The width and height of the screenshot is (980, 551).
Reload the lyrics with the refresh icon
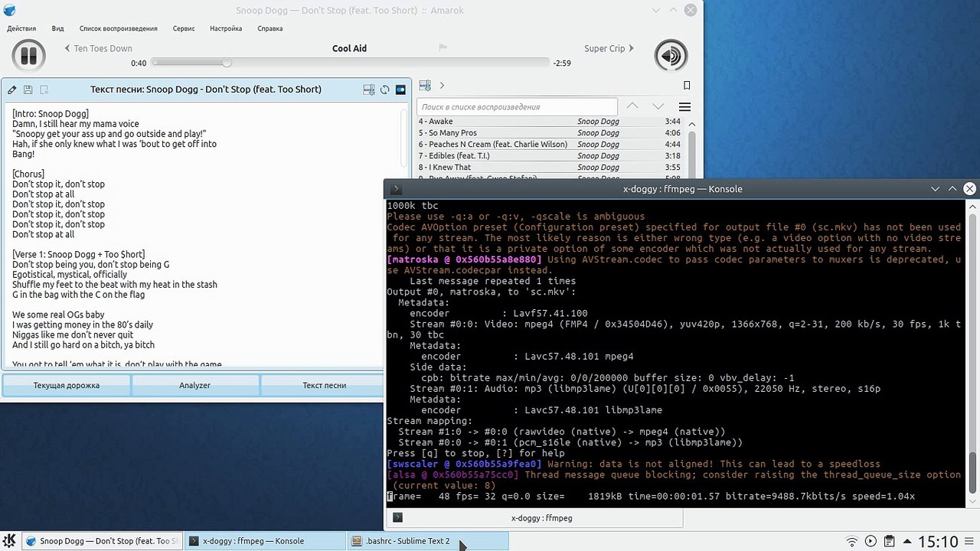384,90
